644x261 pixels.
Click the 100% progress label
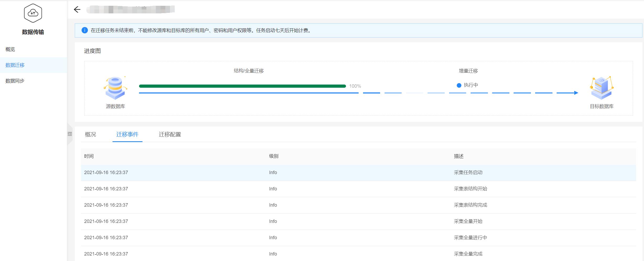[355, 86]
